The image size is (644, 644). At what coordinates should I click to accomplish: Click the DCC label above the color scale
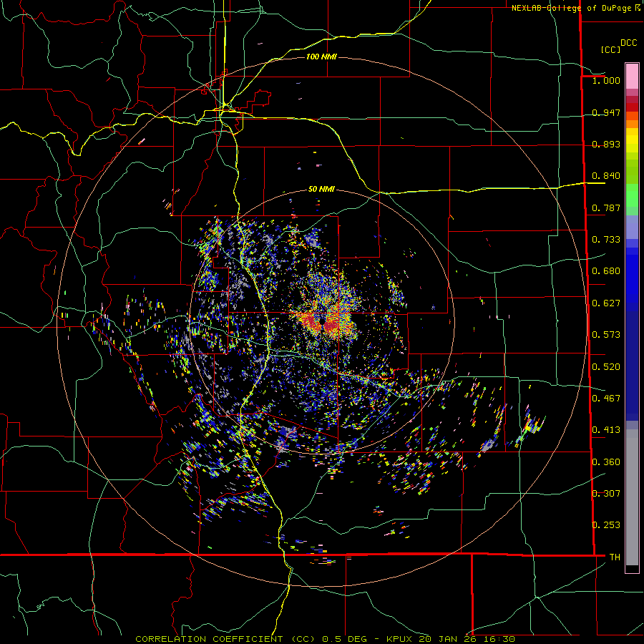click(628, 43)
